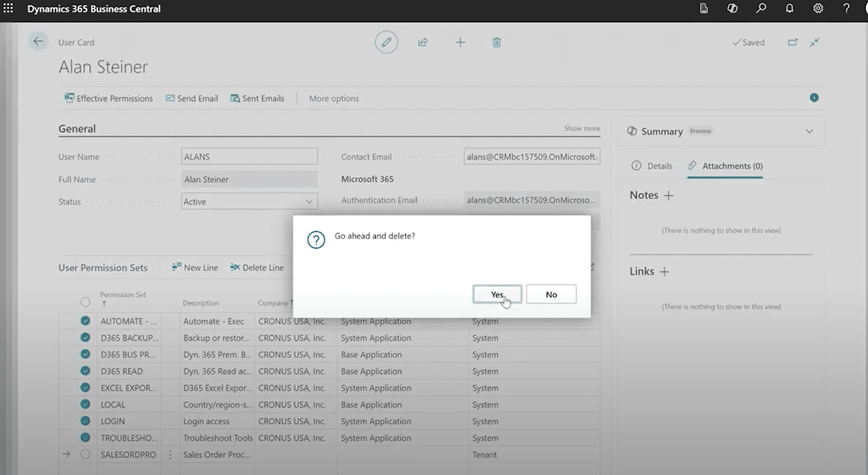868x475 pixels.
Task: Switch to the Details tab
Action: pos(652,166)
